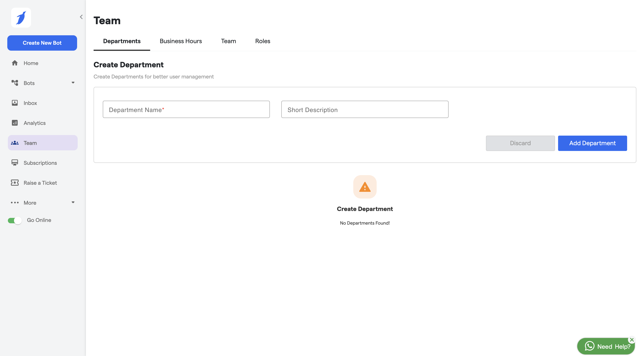
Task: Click the penguin logo at top
Action: [x=21, y=17]
